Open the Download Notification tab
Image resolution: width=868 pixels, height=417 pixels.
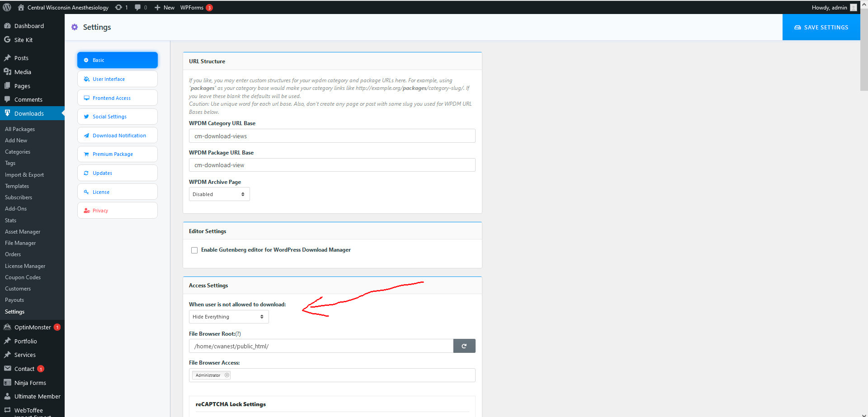click(x=118, y=136)
